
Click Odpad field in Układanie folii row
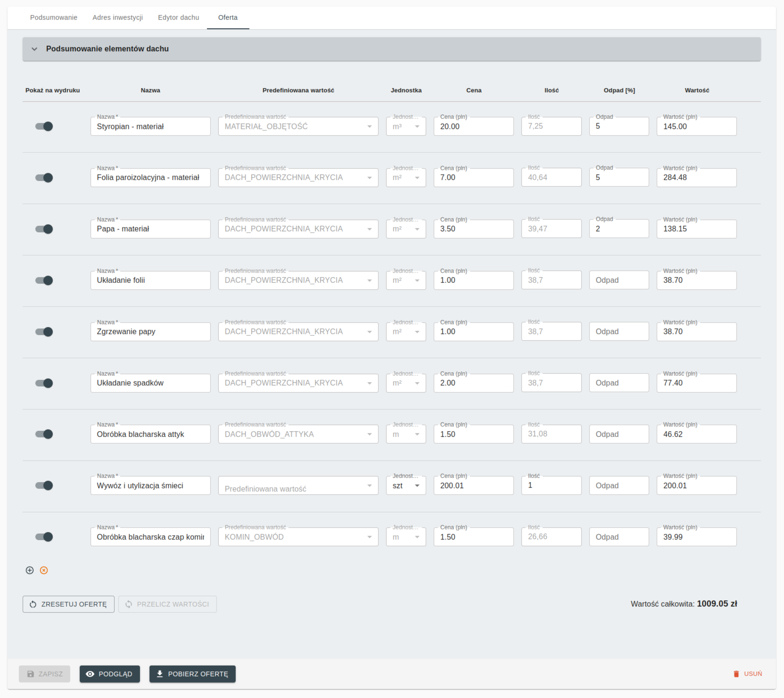pos(619,280)
